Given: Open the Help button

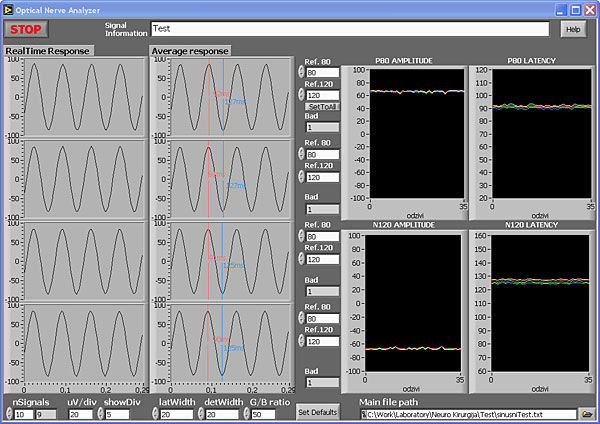Looking at the screenshot, I should pos(573,29).
